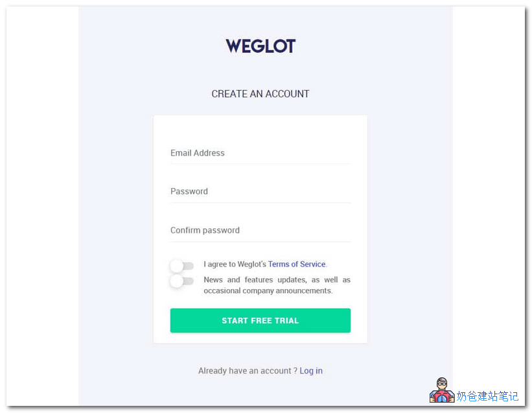Screen dimensions: 532x413
Task: Click the Email Address input field
Action: (260, 153)
